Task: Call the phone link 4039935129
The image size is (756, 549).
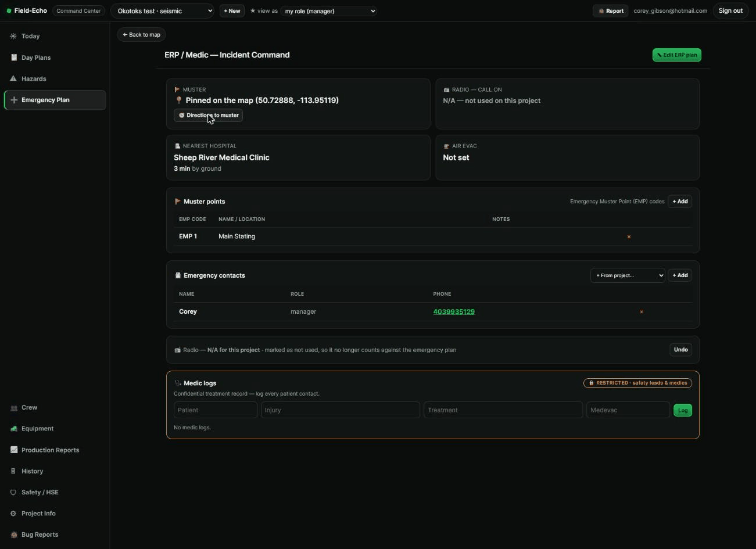Action: 454,312
